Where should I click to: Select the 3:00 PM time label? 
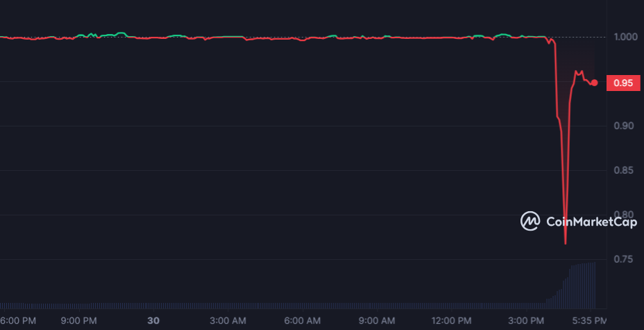click(x=526, y=320)
